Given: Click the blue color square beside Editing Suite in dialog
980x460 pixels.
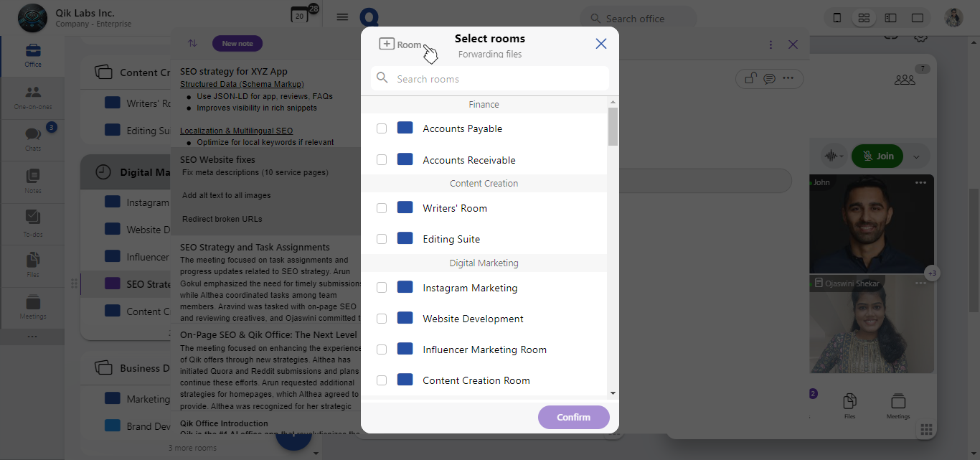Looking at the screenshot, I should click(x=405, y=239).
